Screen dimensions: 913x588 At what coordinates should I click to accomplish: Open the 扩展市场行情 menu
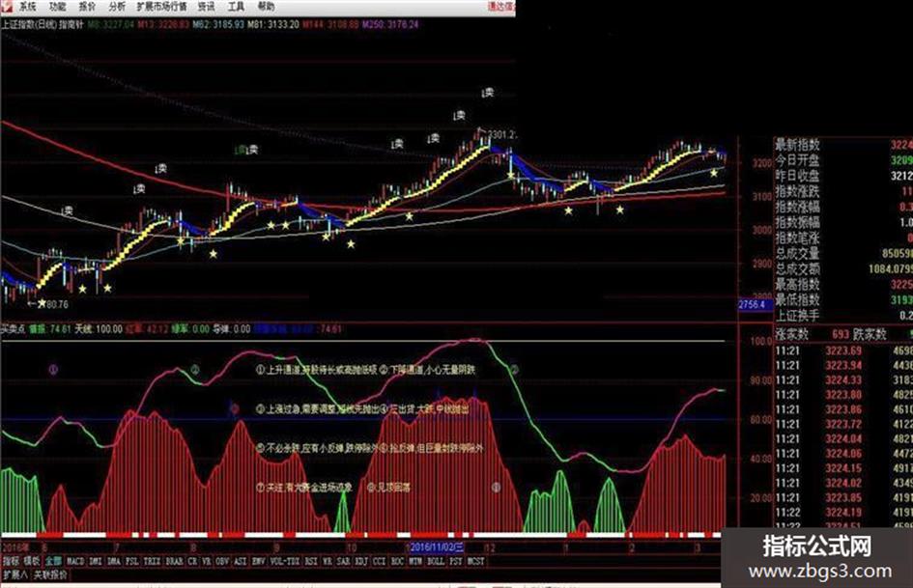click(x=161, y=7)
